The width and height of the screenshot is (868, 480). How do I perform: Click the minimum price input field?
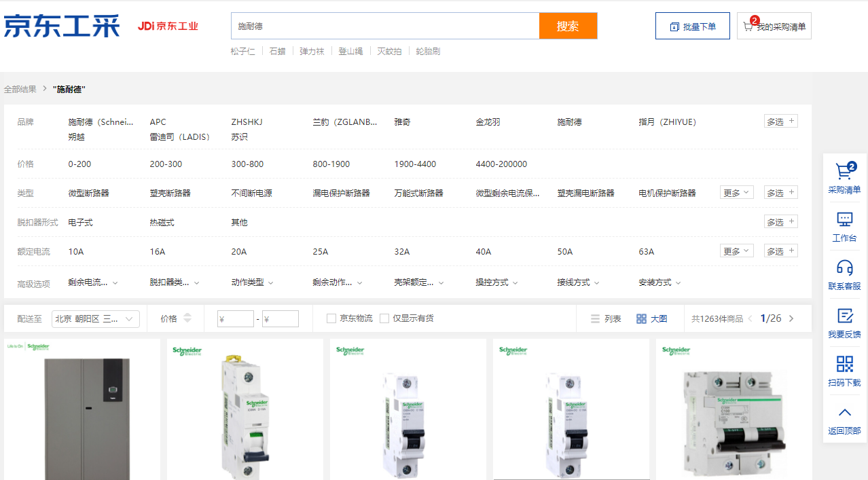pos(236,319)
